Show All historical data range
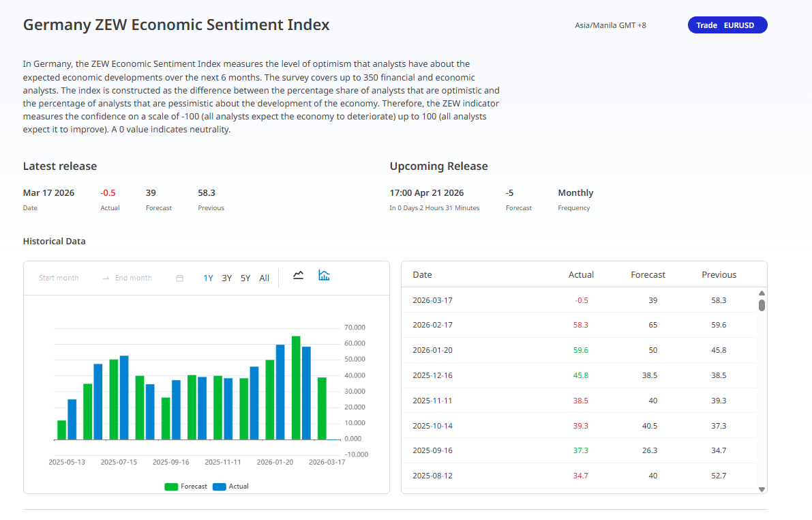812x520 pixels. [x=264, y=278]
